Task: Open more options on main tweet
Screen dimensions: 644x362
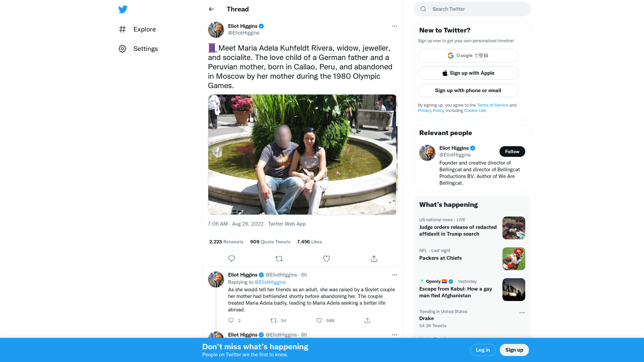Action: (x=394, y=26)
